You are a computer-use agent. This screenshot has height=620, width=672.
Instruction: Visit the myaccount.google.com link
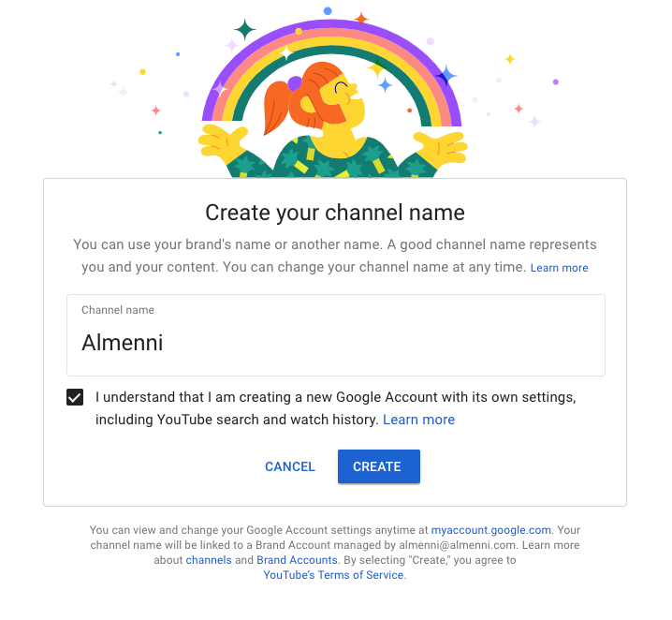coord(490,530)
